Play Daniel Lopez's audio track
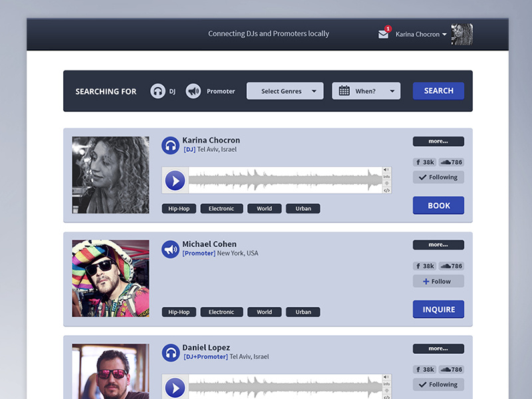 pyautogui.click(x=175, y=388)
